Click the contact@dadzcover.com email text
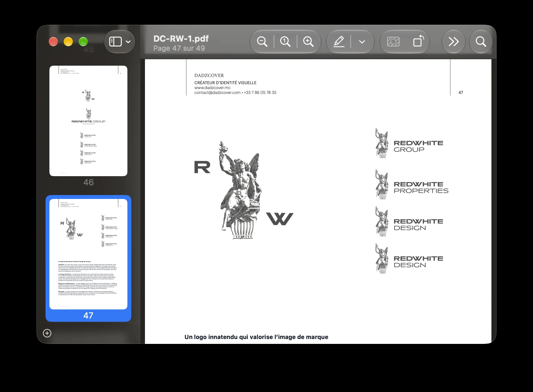Image resolution: width=533 pixels, height=392 pixels. click(217, 93)
